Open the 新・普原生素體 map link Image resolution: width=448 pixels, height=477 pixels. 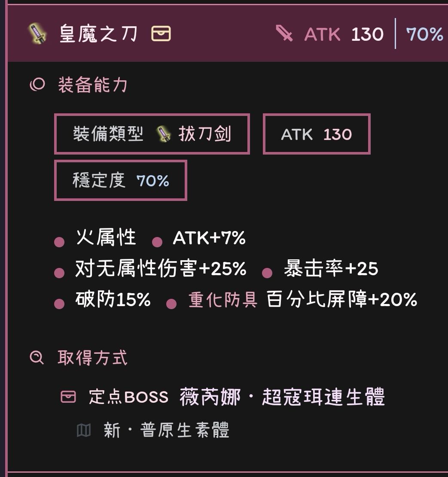point(167,430)
